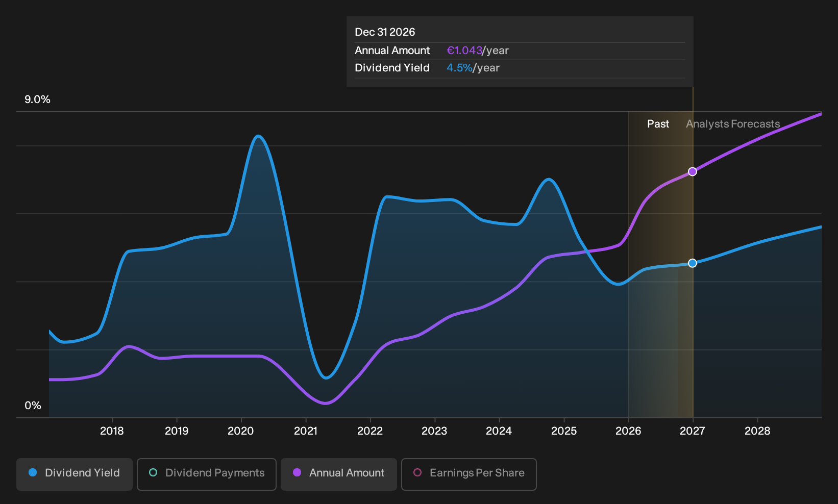
Task: Click the 2023 x-axis label
Action: [x=434, y=431]
